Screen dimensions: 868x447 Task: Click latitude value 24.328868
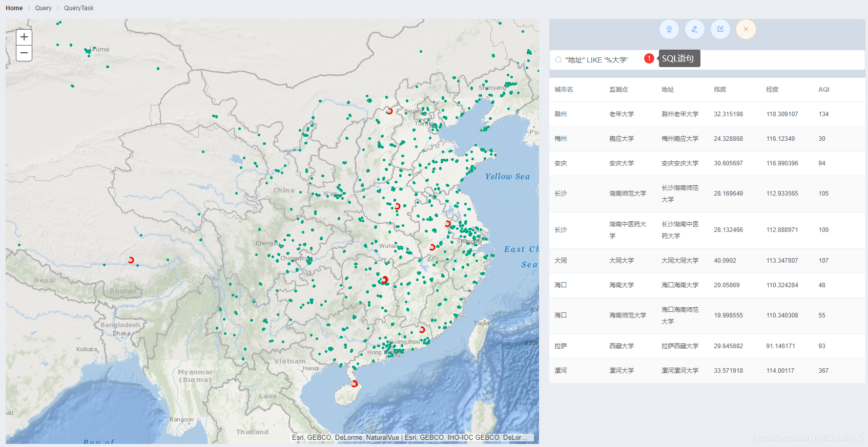(728, 139)
